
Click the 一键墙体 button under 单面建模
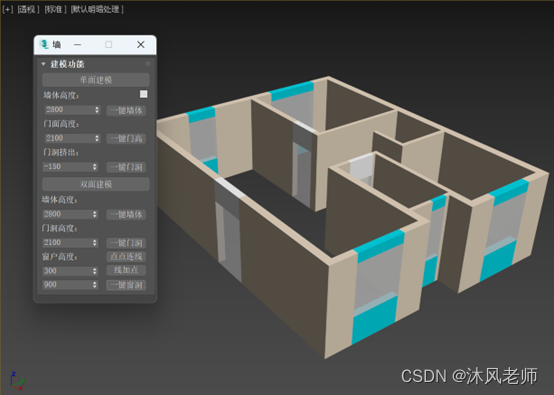pos(126,110)
